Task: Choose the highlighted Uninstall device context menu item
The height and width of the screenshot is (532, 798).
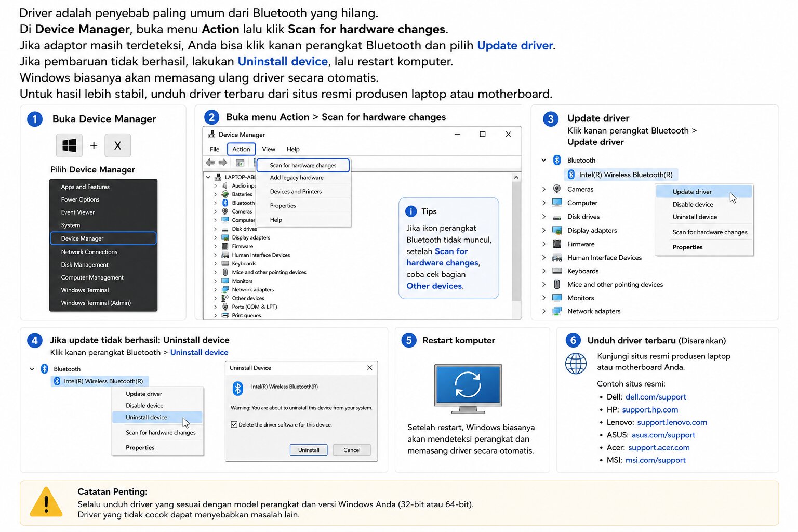Action: (157, 417)
